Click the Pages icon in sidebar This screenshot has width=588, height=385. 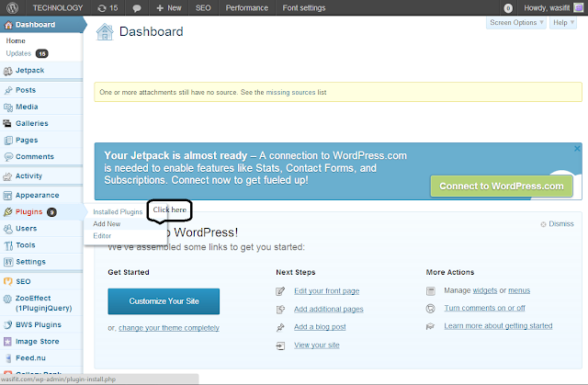(8, 141)
